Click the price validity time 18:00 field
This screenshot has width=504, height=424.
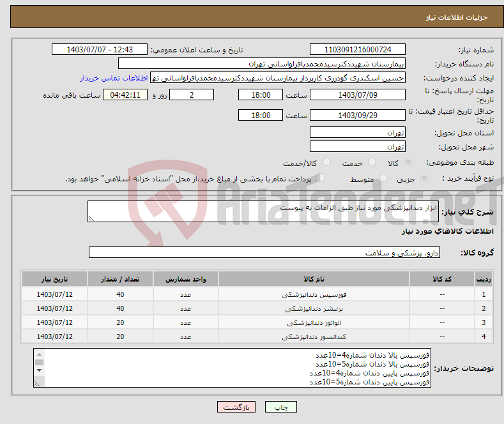261,116
